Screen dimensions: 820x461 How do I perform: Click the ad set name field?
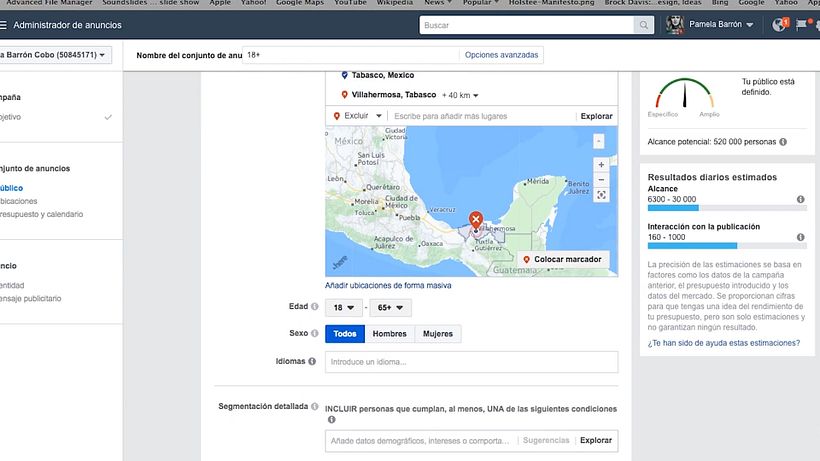(x=350, y=55)
